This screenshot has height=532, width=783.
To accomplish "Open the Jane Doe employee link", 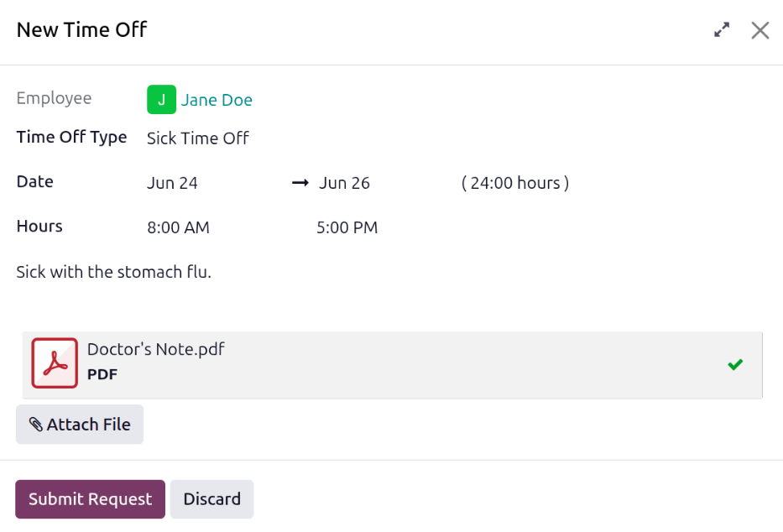I will pyautogui.click(x=217, y=100).
